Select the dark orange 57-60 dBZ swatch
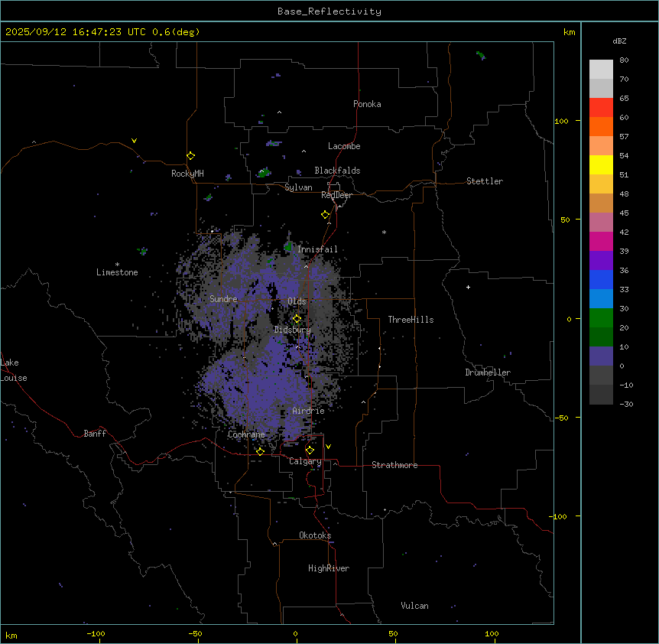The height and width of the screenshot is (644, 659). 601,126
